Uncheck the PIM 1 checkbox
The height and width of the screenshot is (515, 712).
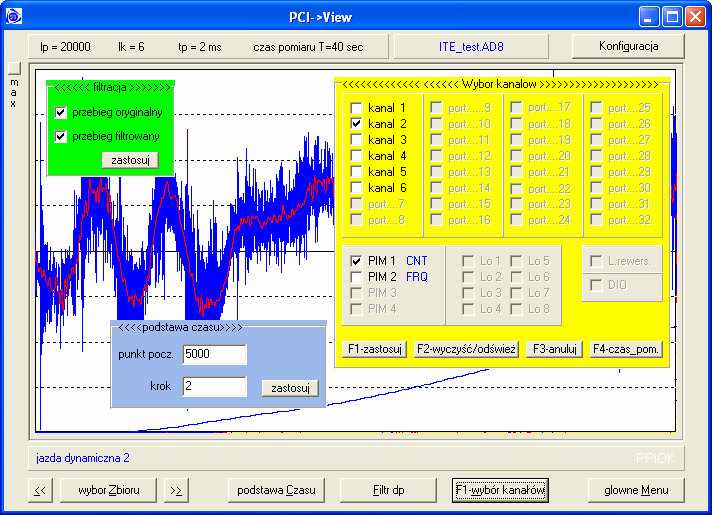[x=356, y=261]
